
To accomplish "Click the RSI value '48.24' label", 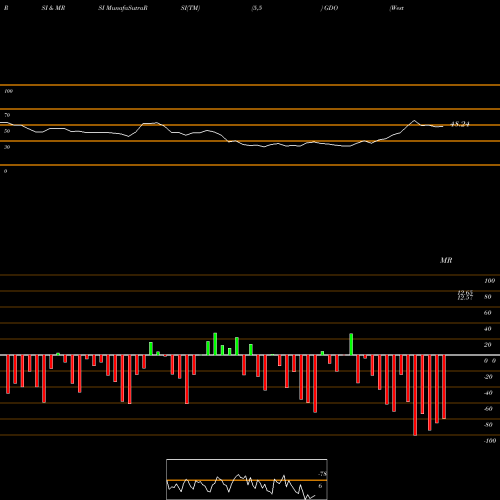I will (x=460, y=124).
